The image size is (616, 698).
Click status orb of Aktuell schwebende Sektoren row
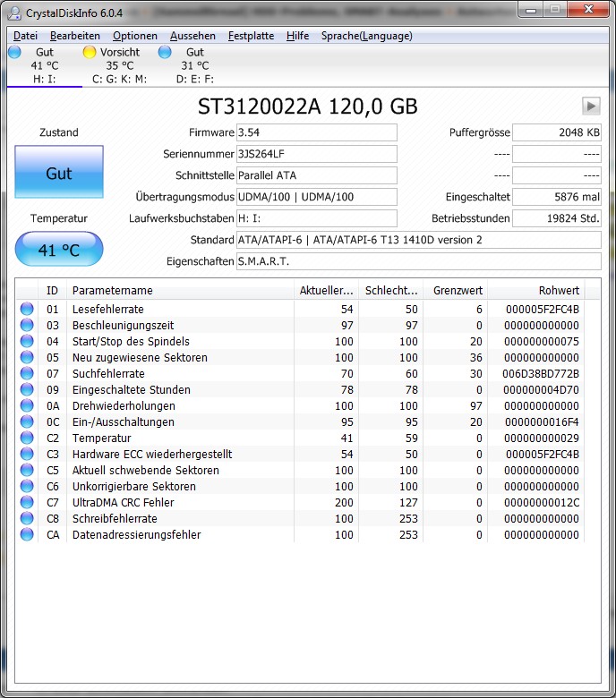(27, 470)
